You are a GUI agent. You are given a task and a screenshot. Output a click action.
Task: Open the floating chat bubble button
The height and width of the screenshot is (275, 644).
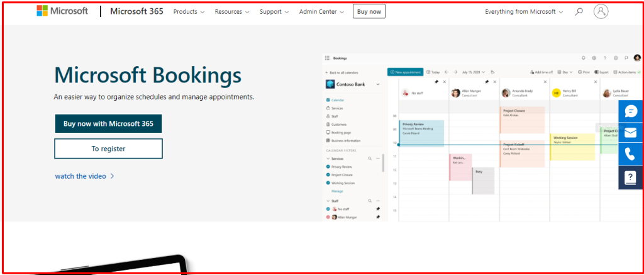tap(631, 111)
